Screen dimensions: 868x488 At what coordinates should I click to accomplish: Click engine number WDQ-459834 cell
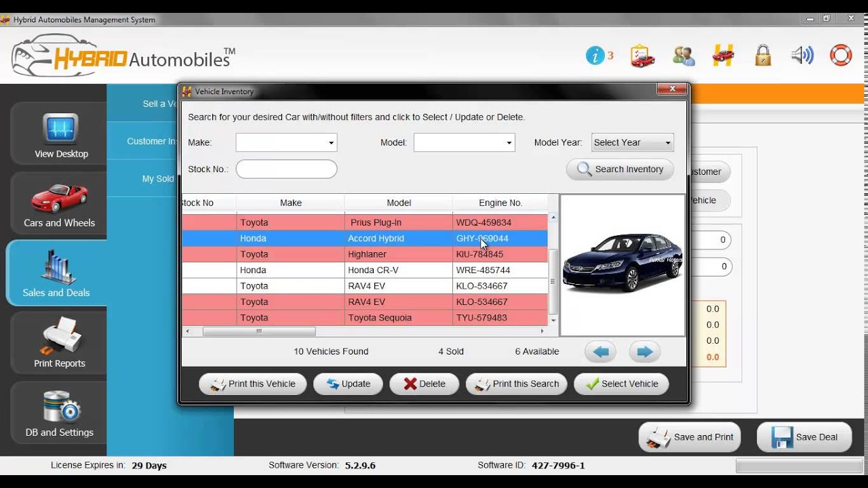pos(500,222)
